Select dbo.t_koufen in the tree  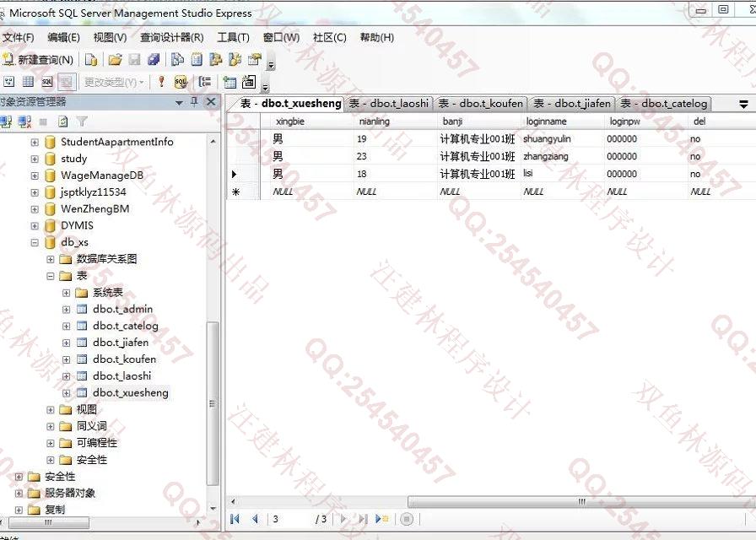(124, 359)
